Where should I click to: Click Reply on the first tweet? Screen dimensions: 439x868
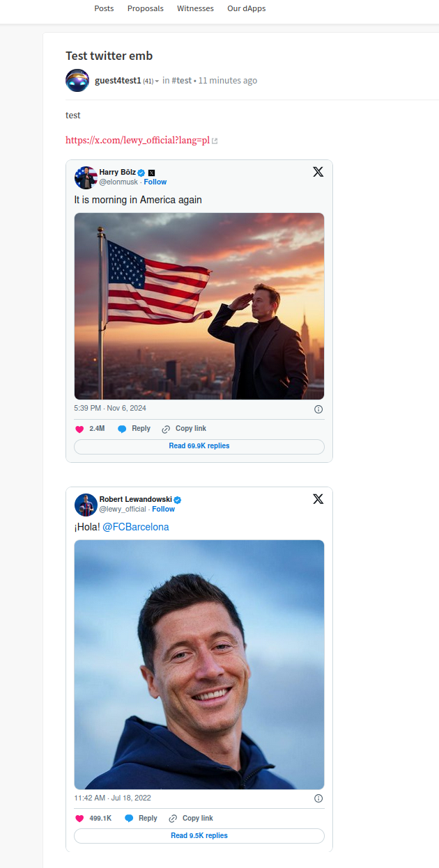(x=134, y=429)
